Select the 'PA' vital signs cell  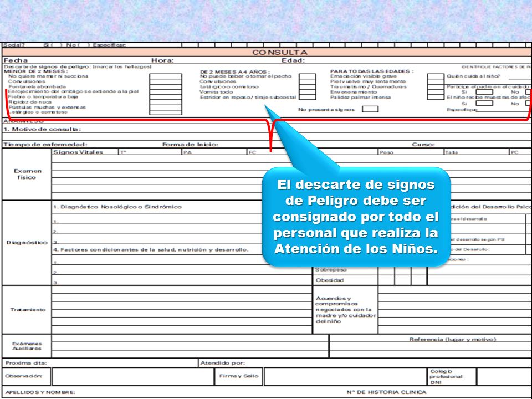[x=215, y=152]
